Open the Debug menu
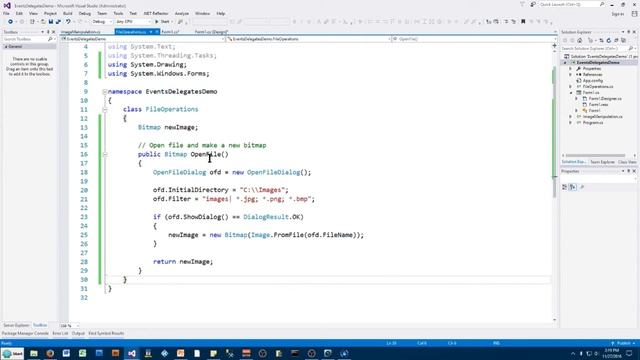640x360 pixels. (84, 13)
